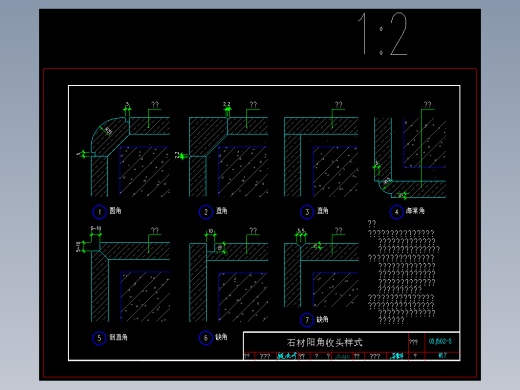The image size is (520, 390).
Task: Click the blue circle numbered 1
Action: [x=99, y=212]
